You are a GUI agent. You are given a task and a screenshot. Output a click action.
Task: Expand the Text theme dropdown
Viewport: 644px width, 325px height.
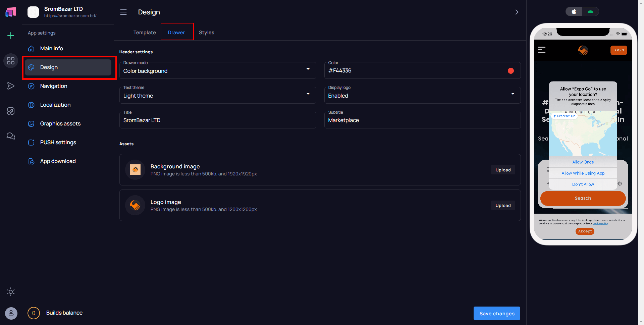click(x=308, y=94)
